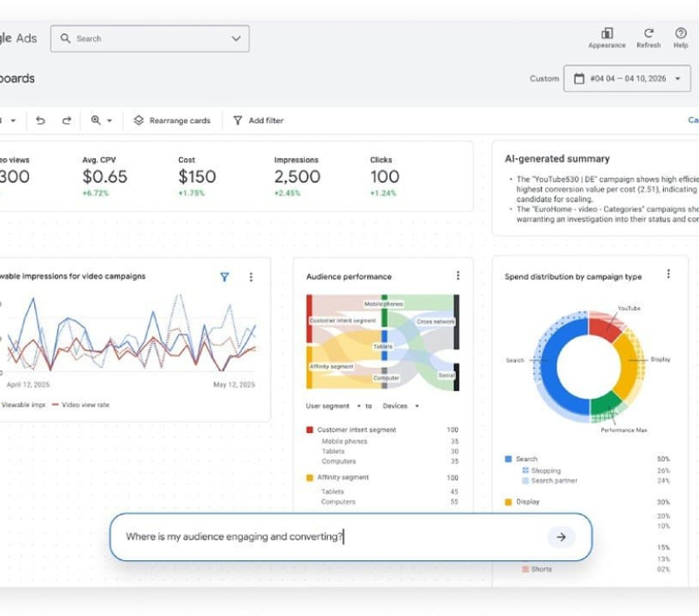Click the blue Search legend swatch
This screenshot has height=616, width=699.
point(508,459)
